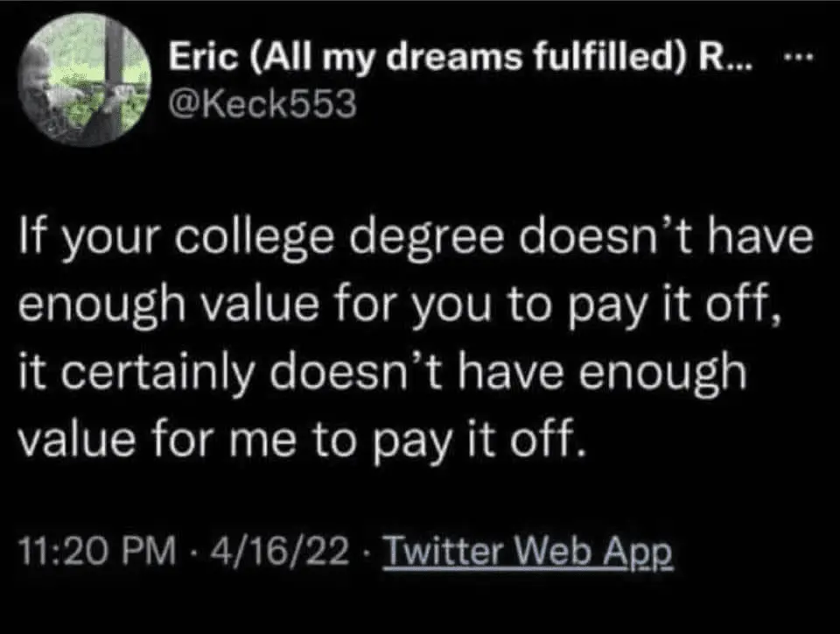Click the word "App" in the source label

click(643, 553)
